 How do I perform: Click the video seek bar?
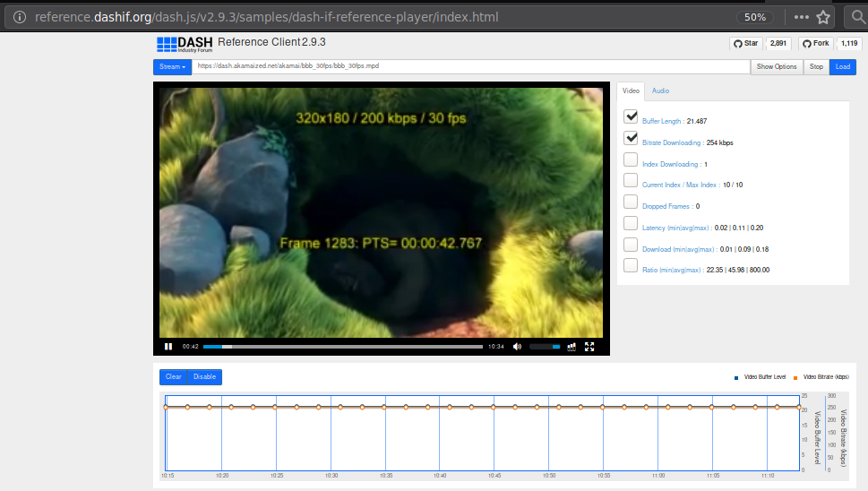click(343, 347)
